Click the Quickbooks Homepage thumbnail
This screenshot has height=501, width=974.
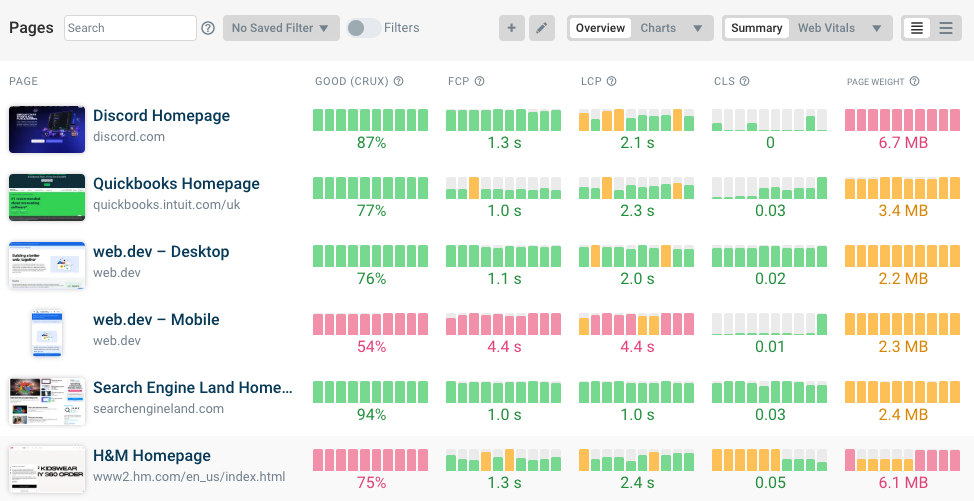click(47, 197)
